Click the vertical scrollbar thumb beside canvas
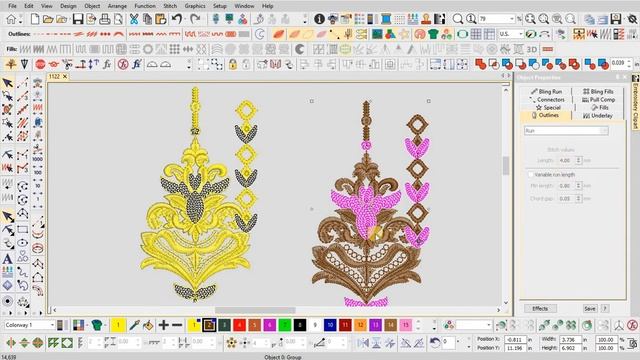Image resolution: width=640 pixels, height=360 pixels. click(x=506, y=165)
